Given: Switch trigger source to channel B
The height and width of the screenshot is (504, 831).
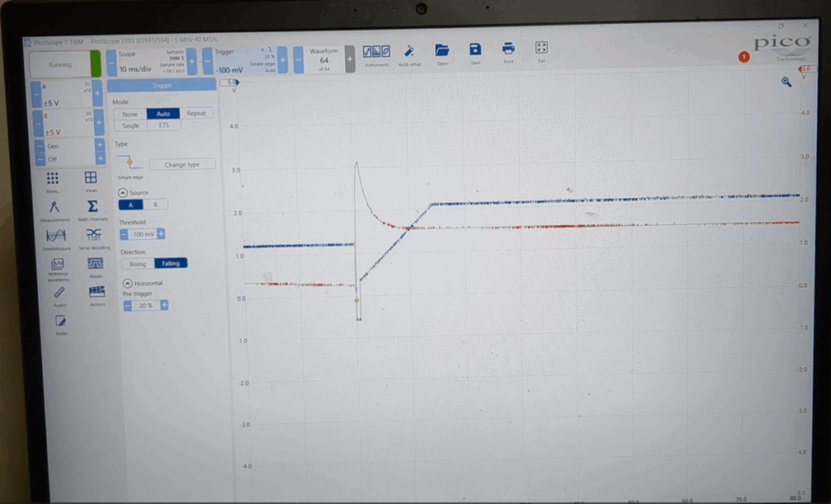Looking at the screenshot, I should [x=155, y=205].
